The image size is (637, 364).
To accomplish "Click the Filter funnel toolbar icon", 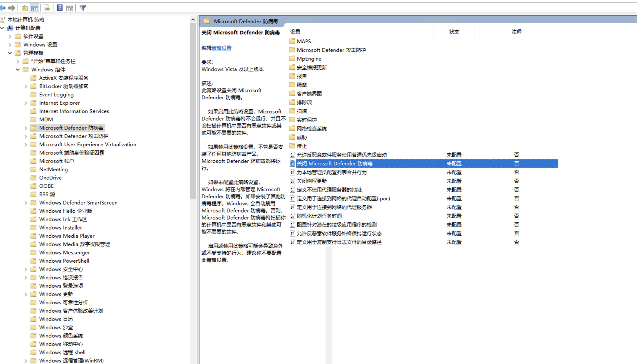I will tap(83, 8).
